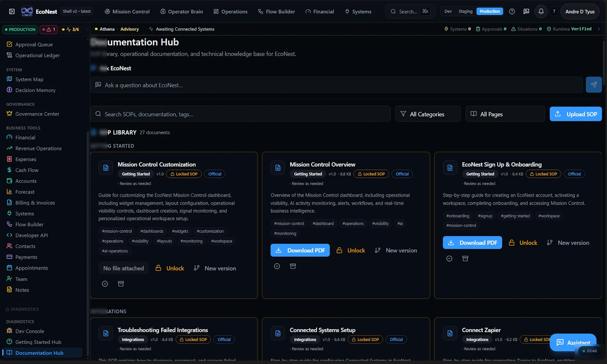Archive Mission Control Customization document
The width and height of the screenshot is (607, 364).
coord(121,284)
